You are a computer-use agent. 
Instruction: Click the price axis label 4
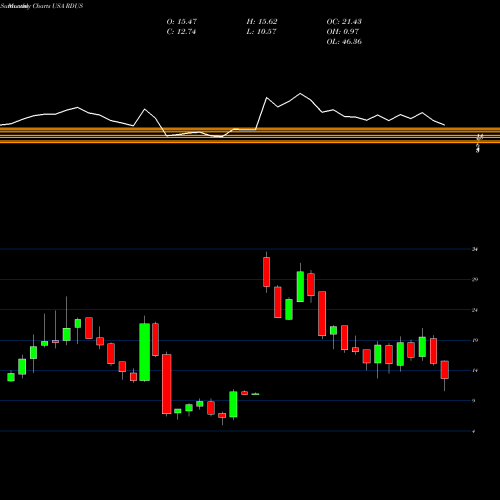pyautogui.click(x=474, y=431)
